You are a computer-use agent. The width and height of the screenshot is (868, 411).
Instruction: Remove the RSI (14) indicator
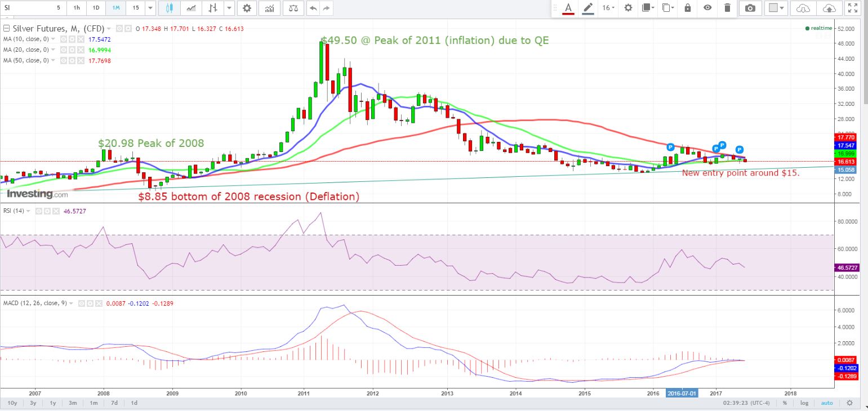[56, 211]
